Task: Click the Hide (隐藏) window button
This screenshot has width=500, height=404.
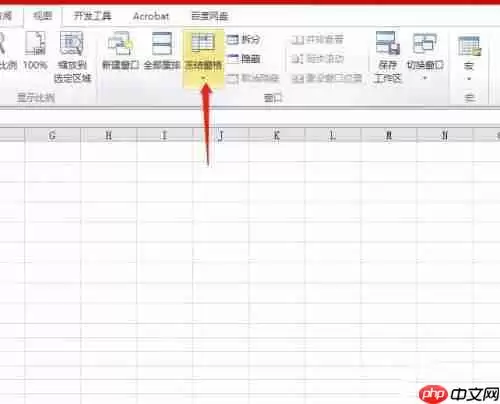Action: coord(244,59)
